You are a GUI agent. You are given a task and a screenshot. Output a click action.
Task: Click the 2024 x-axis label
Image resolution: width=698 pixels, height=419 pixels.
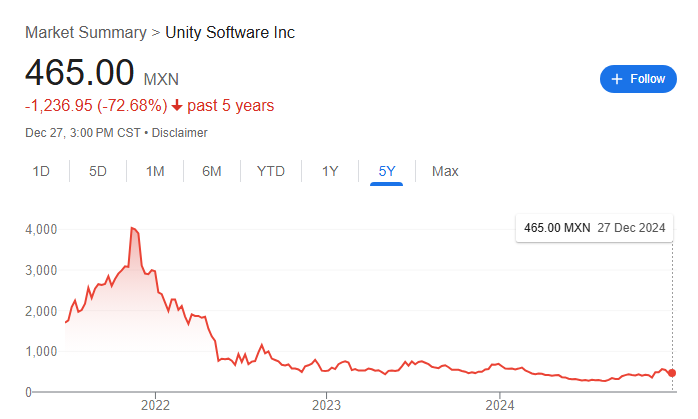click(x=499, y=406)
